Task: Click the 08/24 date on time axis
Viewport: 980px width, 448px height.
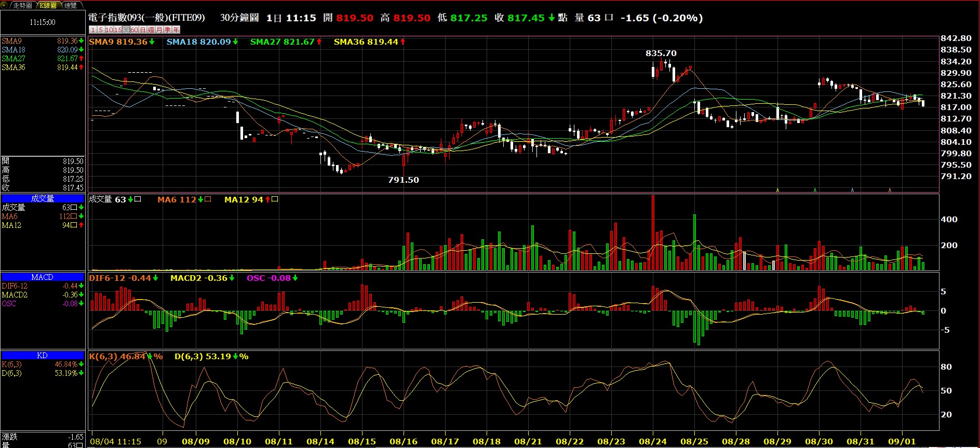Action: (653, 442)
